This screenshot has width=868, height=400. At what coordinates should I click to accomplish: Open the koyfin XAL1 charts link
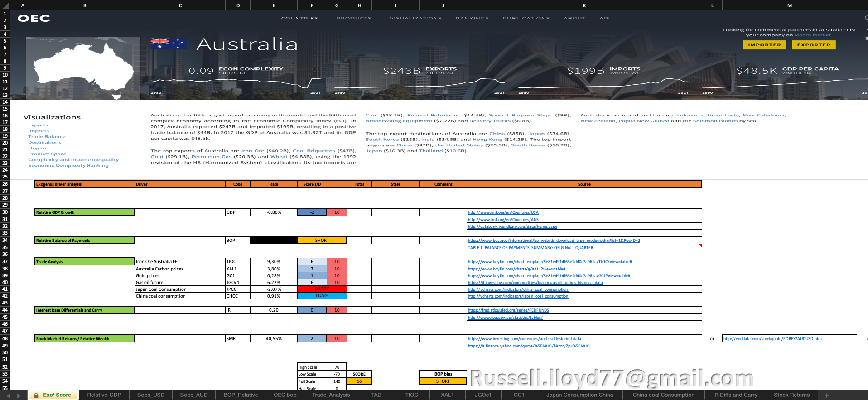tap(516, 269)
